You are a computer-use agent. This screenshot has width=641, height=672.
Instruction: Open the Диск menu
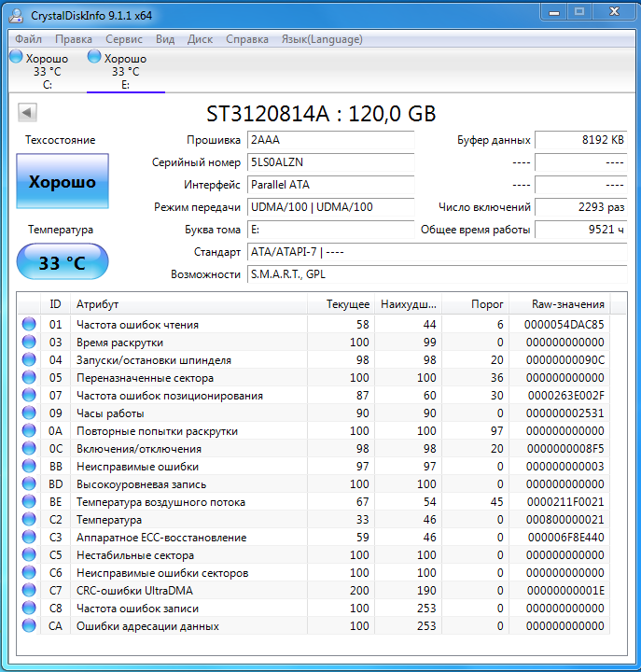click(x=200, y=39)
